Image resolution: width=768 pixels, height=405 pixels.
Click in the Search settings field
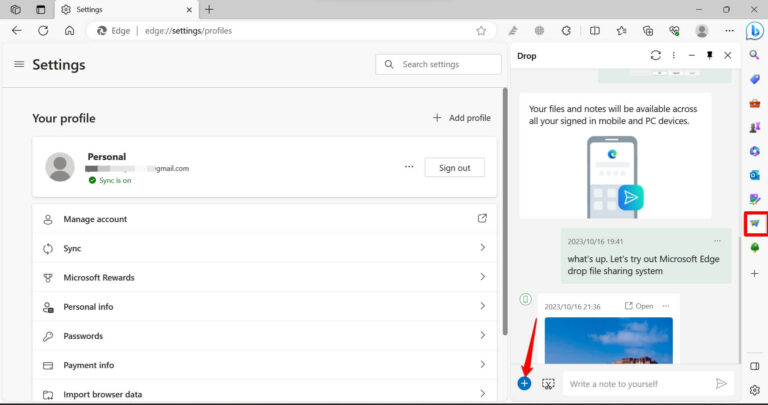click(x=438, y=64)
